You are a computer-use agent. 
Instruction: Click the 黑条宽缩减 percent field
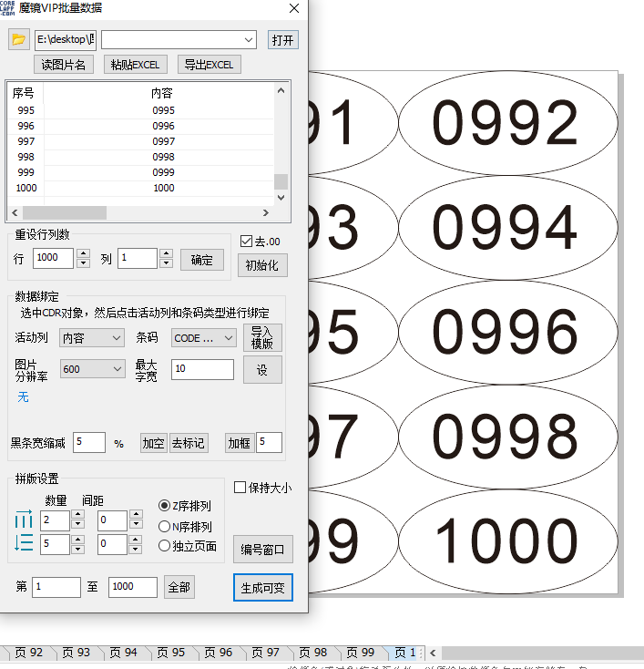coord(89,442)
